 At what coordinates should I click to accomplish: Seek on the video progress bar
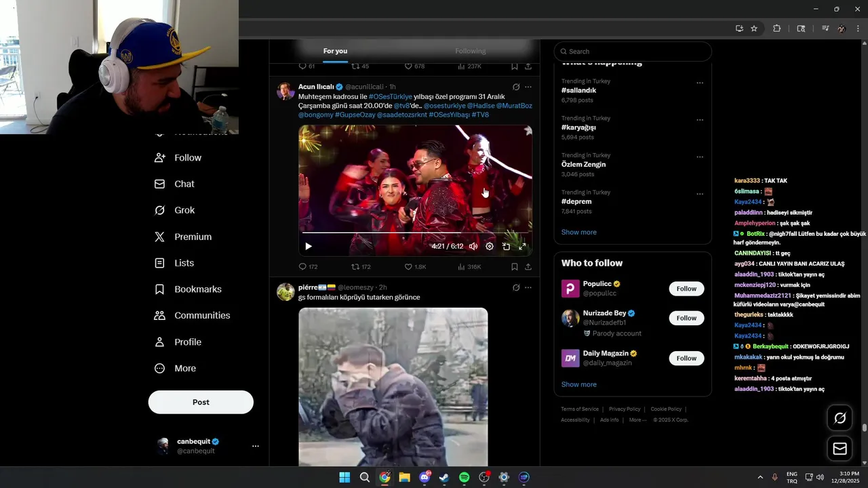click(415, 232)
